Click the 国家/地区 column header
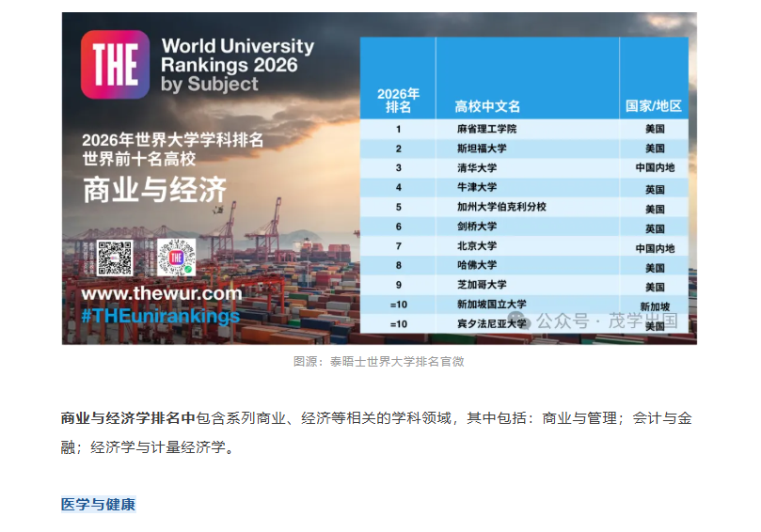Viewport: 761px width, 532px height. pyautogui.click(x=654, y=106)
